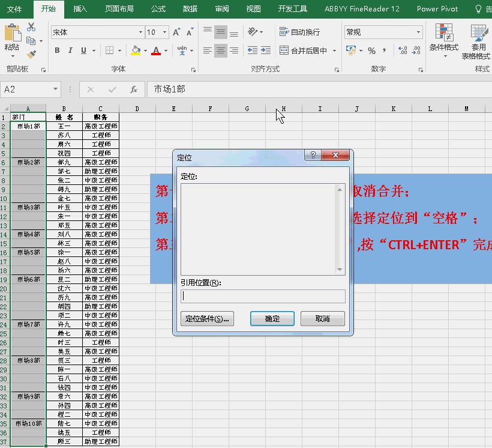The image size is (492, 448).
Task: Click inside the 引用位置 input field
Action: pyautogui.click(x=262, y=295)
